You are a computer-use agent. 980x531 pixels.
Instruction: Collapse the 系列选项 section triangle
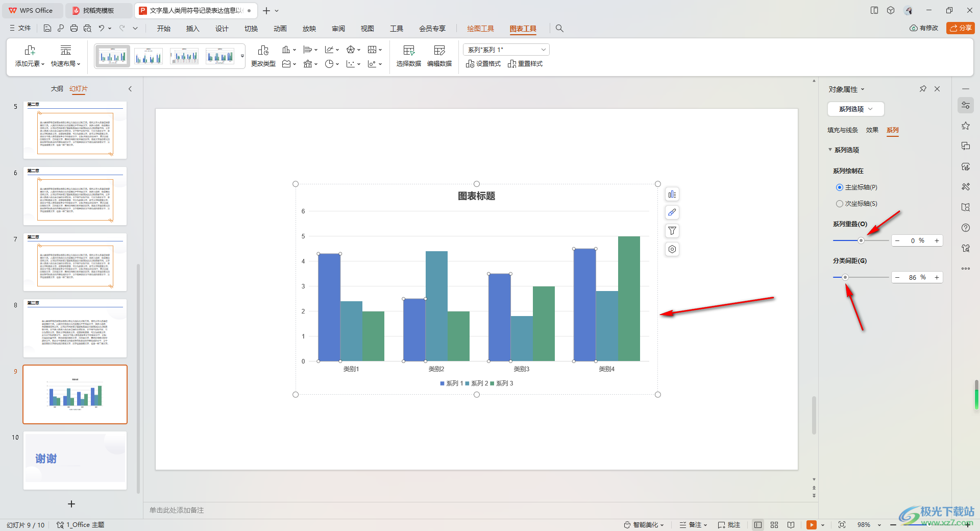830,150
